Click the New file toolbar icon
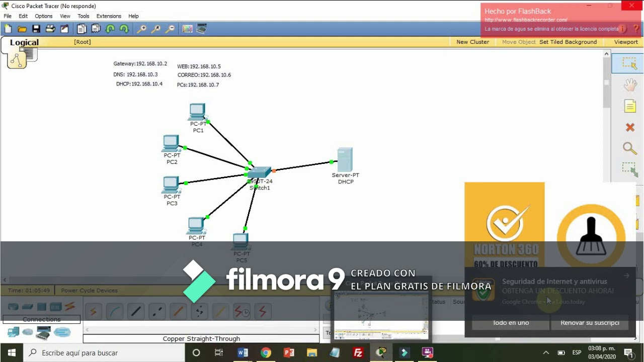 pyautogui.click(x=8, y=29)
